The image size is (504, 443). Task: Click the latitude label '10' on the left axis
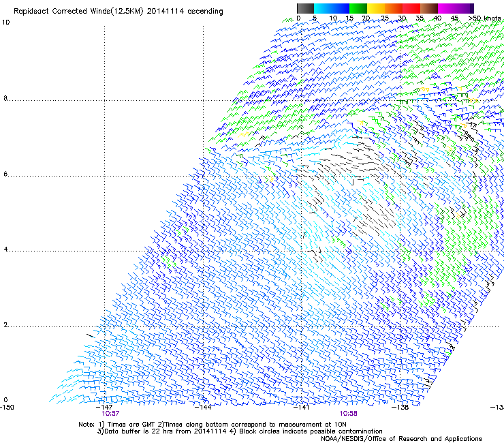5,22
